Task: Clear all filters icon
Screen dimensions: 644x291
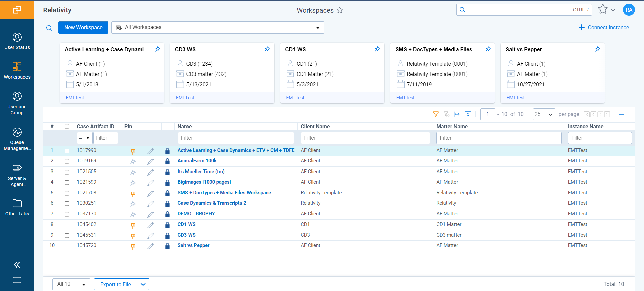Action: point(446,114)
